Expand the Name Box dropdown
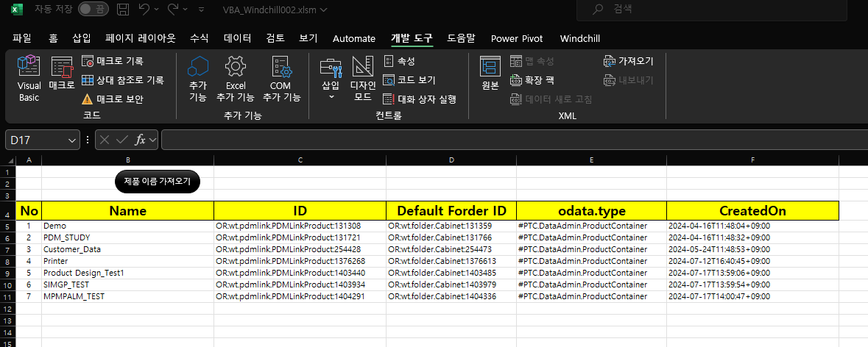868x347 pixels. (72, 140)
